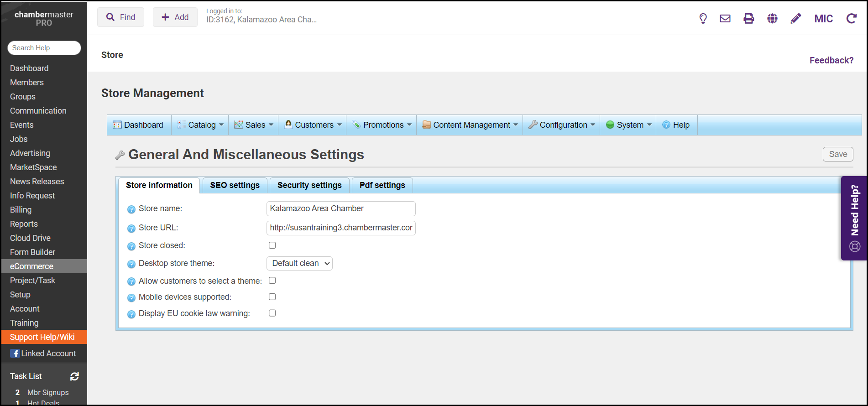Switch to the SEO settings tab
868x406 pixels.
(x=235, y=185)
